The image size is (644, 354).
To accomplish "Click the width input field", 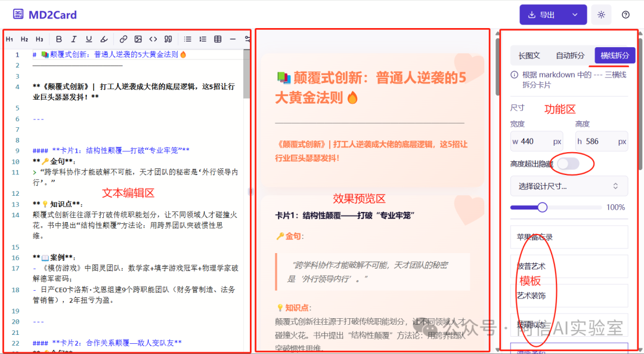I will click(537, 141).
